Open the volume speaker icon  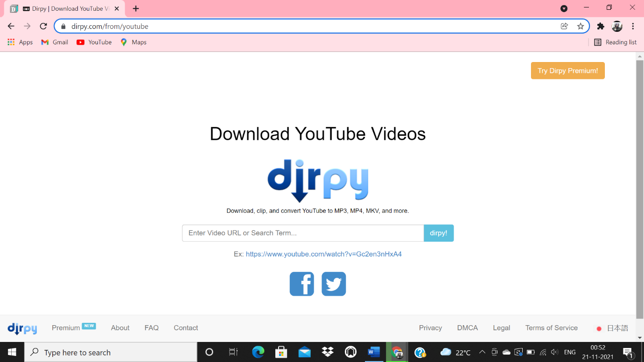point(554,352)
